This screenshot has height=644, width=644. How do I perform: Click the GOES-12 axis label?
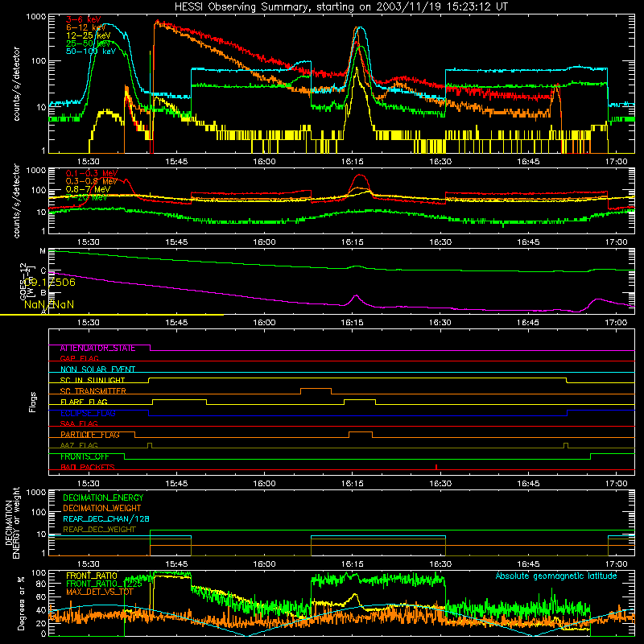(x=23, y=281)
